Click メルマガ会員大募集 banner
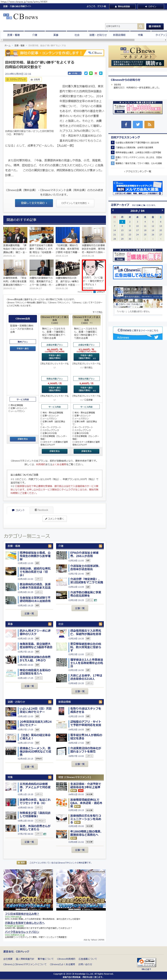 click(138, 188)
